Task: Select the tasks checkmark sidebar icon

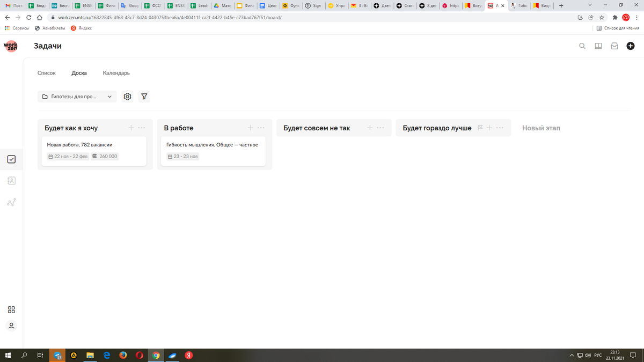Action: tap(11, 159)
